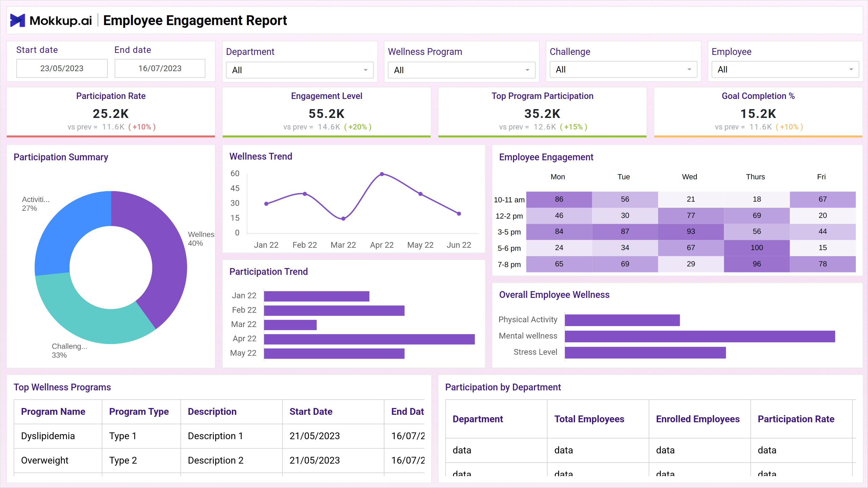Screen dimensions: 868x488
Task: Select the Top Program Participation card
Action: [x=542, y=112]
